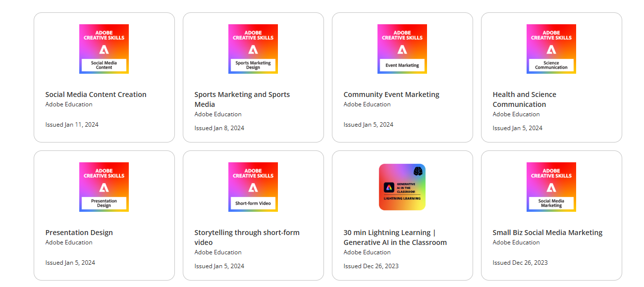Open the Presentation Design badge card

point(104,215)
